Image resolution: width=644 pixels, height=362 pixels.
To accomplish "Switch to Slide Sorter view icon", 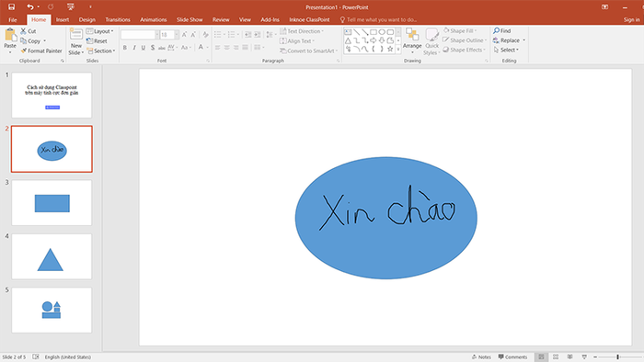I will [x=556, y=357].
